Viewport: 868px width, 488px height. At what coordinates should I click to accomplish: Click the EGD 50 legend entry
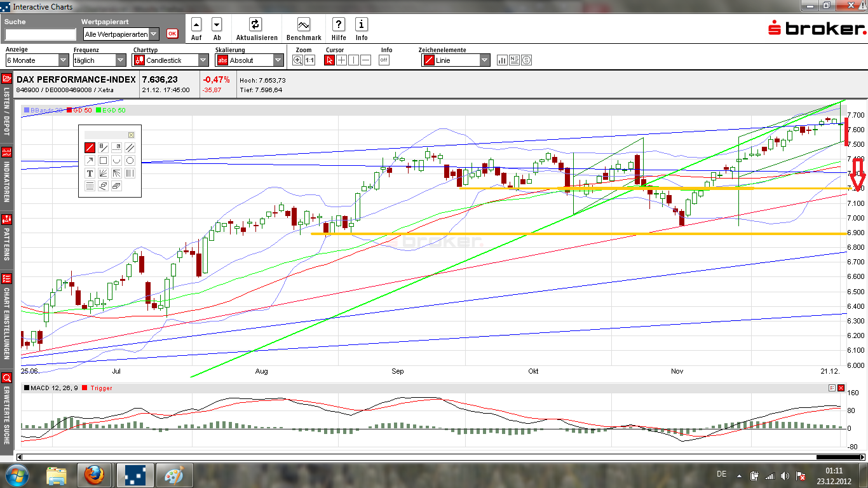111,111
